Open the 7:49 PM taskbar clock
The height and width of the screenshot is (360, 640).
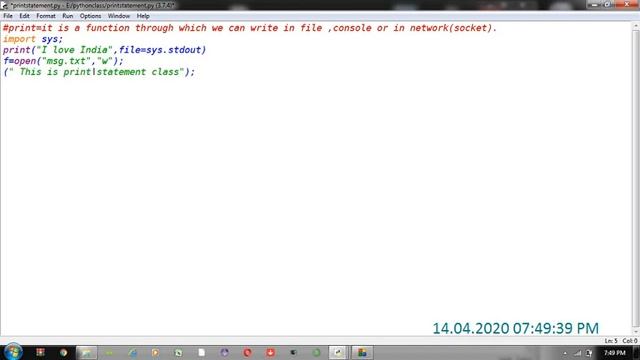(x=615, y=353)
